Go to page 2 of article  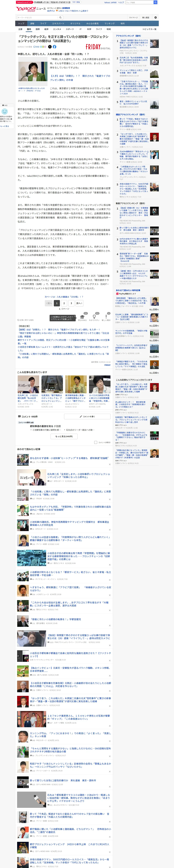[x=64, y=303]
